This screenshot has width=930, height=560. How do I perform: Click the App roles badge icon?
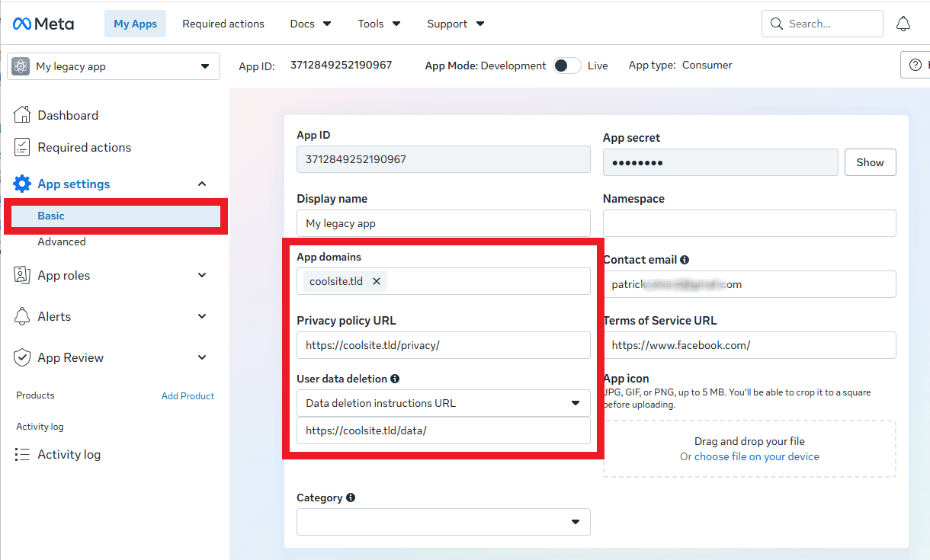(x=22, y=275)
